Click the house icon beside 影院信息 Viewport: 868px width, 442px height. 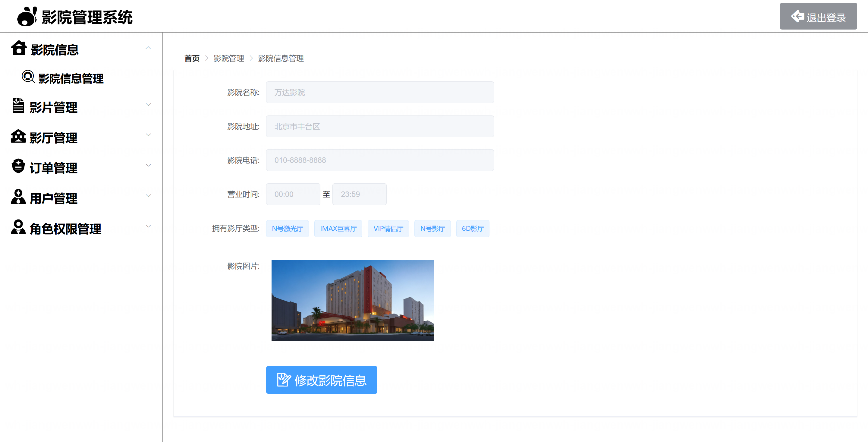19,48
